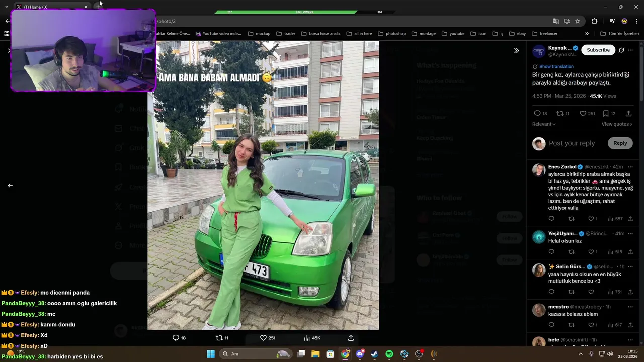
Task: Reply to YeşilUyanı's comment
Action: tap(551, 252)
